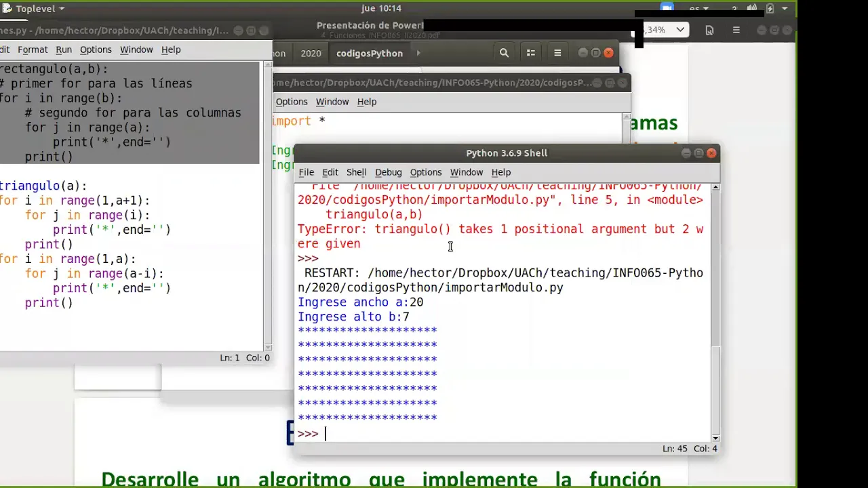Open Options menu in middle importarModulo window
Image resolution: width=868 pixels, height=488 pixels.
(x=292, y=102)
